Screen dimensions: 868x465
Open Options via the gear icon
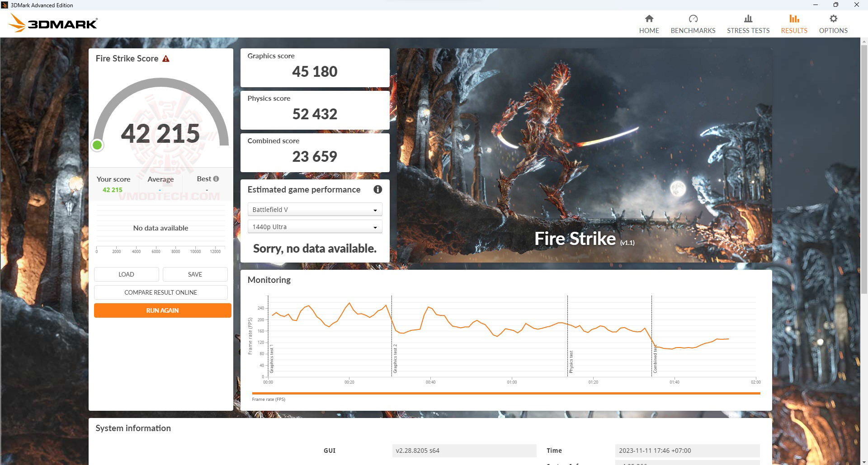point(833,23)
